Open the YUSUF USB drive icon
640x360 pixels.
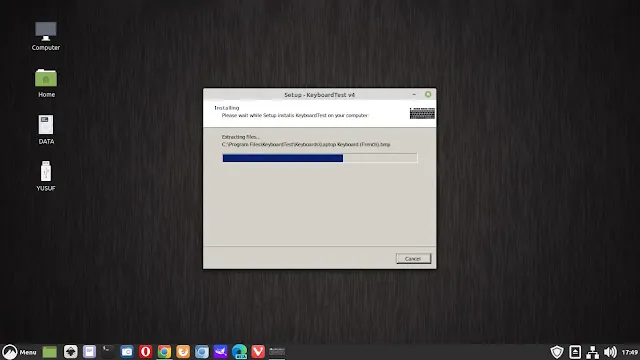click(46, 176)
